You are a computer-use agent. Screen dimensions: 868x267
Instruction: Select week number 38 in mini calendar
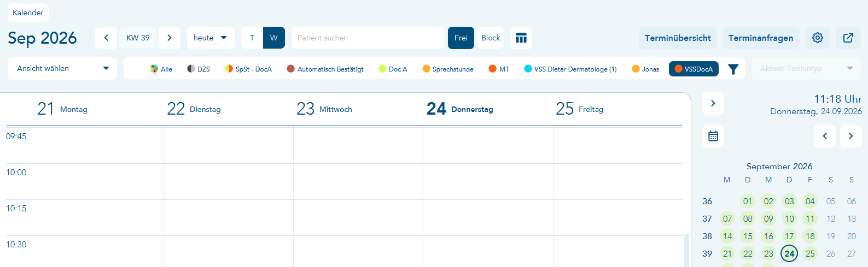coord(707,236)
